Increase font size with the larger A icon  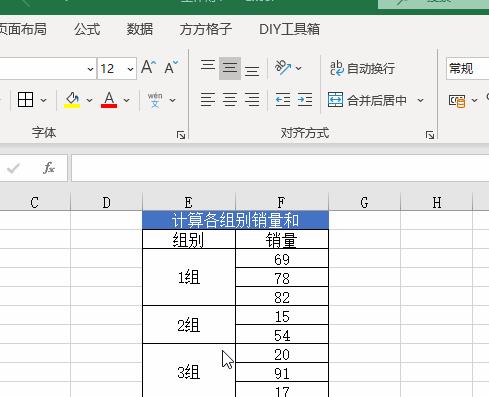coord(148,68)
